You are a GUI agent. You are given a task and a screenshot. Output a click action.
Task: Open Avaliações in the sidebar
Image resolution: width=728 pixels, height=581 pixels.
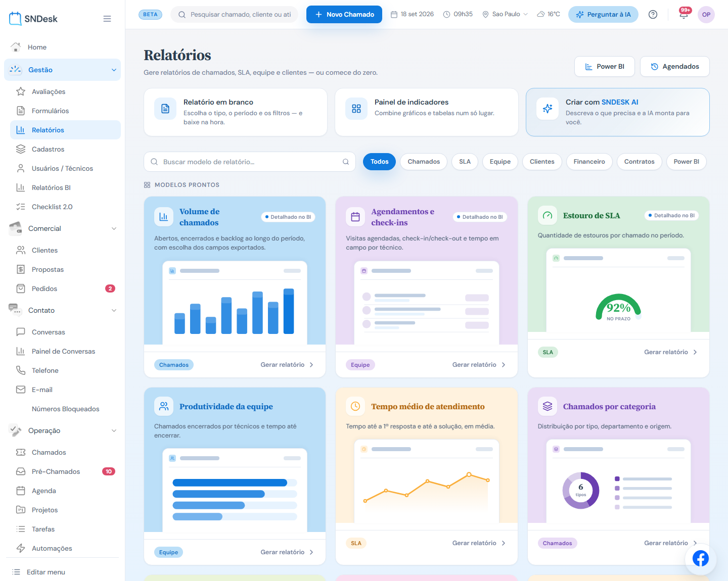coord(65,91)
